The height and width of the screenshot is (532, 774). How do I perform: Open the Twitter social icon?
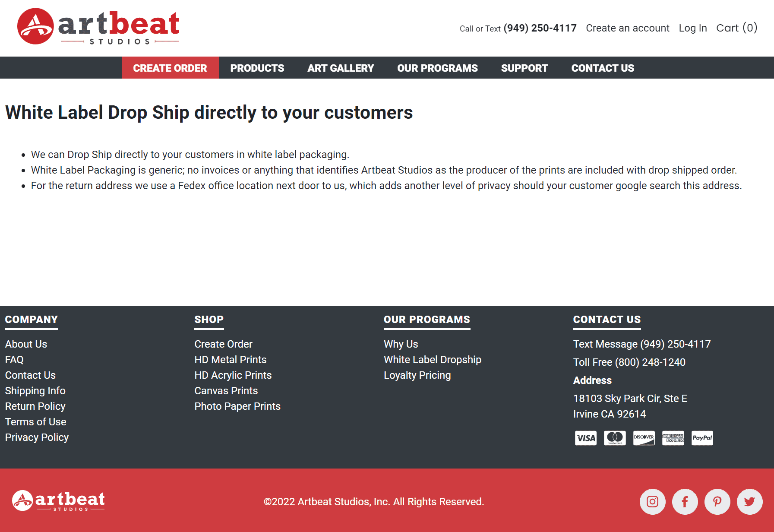pos(749,501)
